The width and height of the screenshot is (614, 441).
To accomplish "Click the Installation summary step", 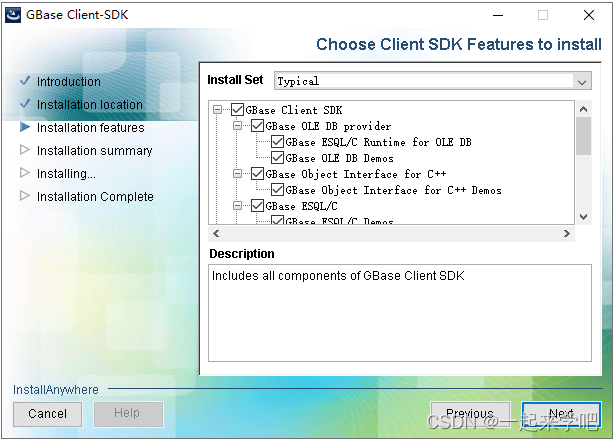I will (94, 151).
